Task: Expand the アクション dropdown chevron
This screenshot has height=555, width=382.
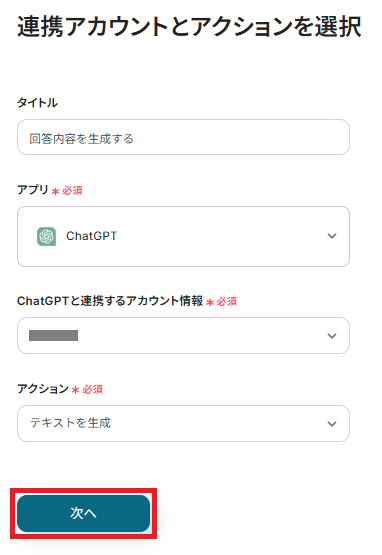Action: coord(332,424)
